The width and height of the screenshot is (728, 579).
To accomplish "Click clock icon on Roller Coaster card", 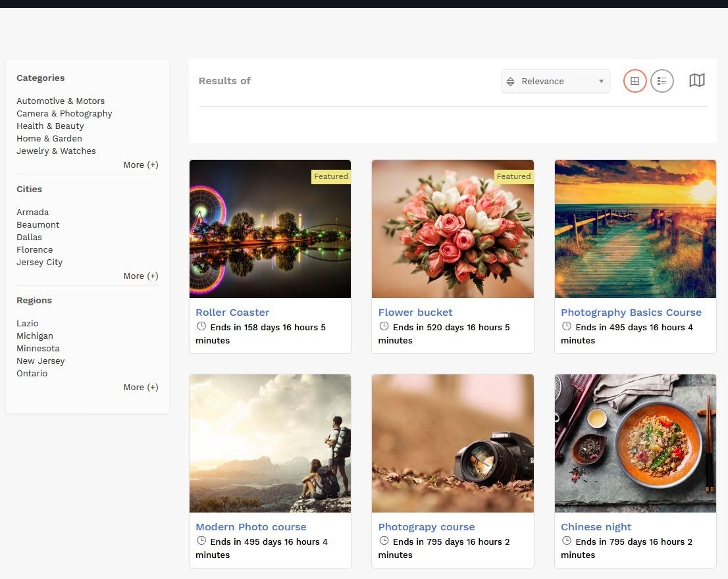I will pyautogui.click(x=201, y=326).
